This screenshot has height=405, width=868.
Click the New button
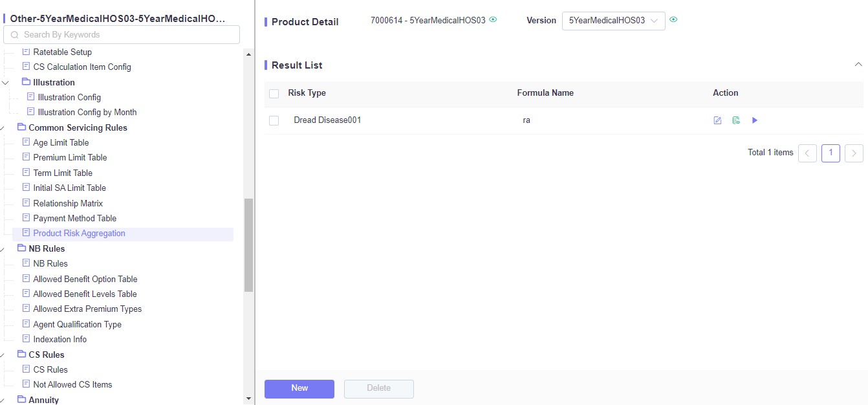pyautogui.click(x=299, y=389)
